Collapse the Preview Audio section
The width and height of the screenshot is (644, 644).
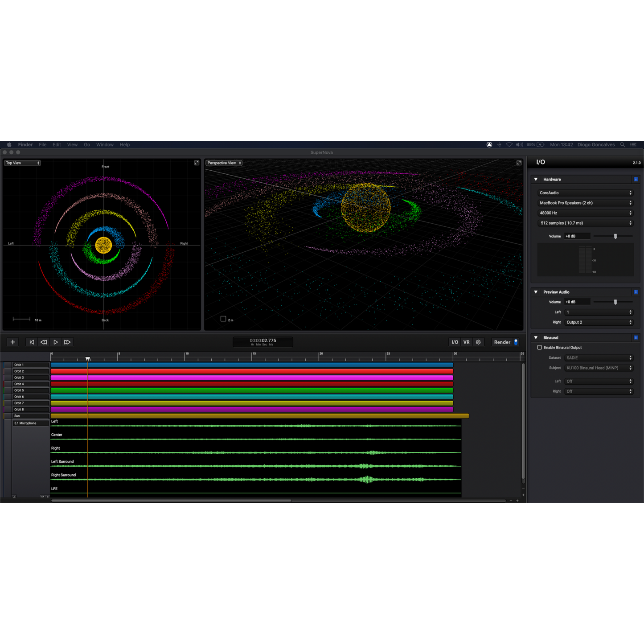[536, 292]
